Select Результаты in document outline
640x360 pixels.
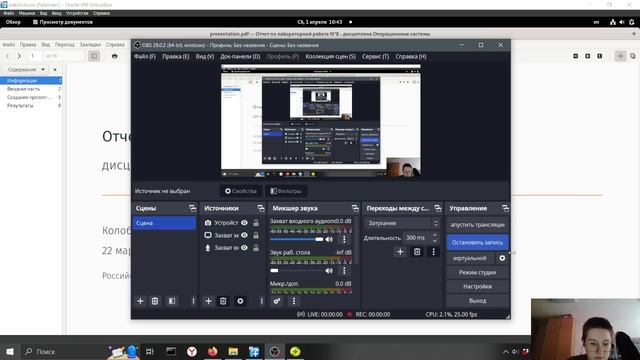[20, 105]
